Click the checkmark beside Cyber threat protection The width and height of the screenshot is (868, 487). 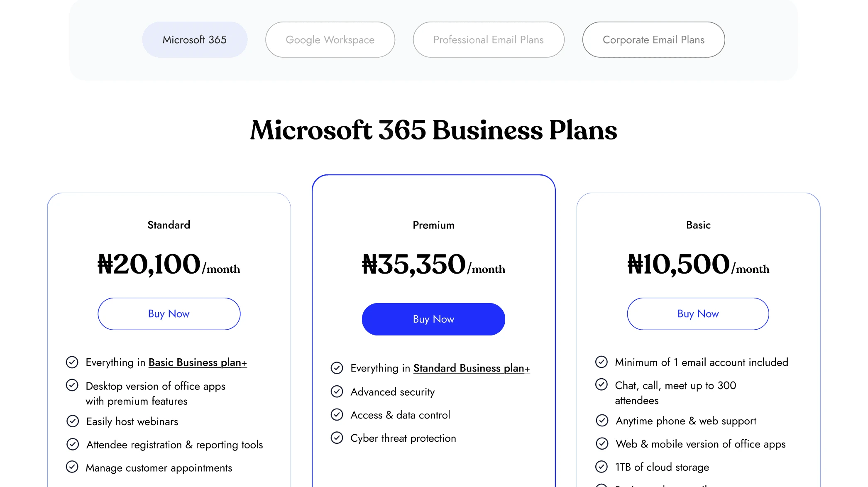(x=337, y=438)
